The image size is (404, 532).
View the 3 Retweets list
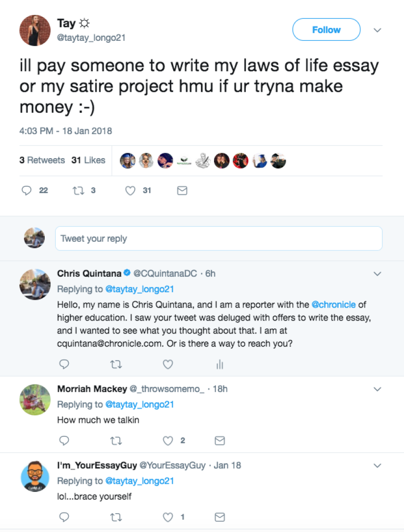[x=42, y=161]
